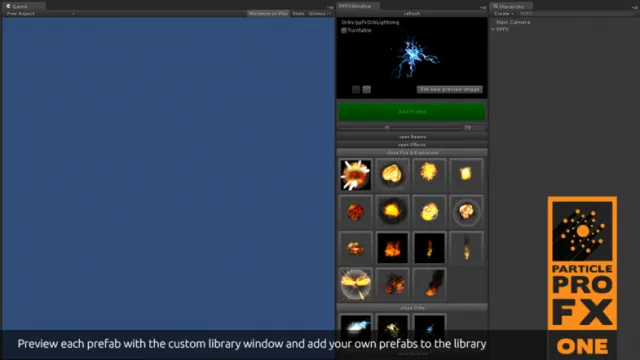640x360 pixels.
Task: Enable the Turntable checkbox
Action: click(344, 31)
